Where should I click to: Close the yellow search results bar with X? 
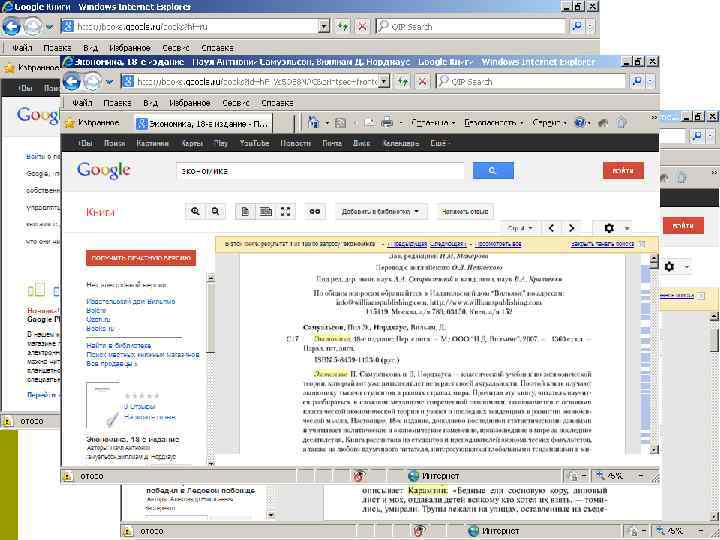642,244
